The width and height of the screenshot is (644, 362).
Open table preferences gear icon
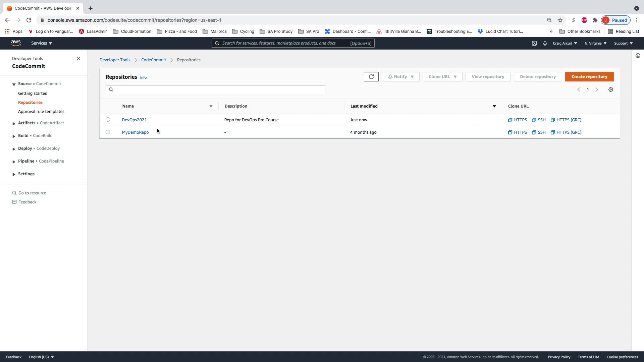coord(611,89)
